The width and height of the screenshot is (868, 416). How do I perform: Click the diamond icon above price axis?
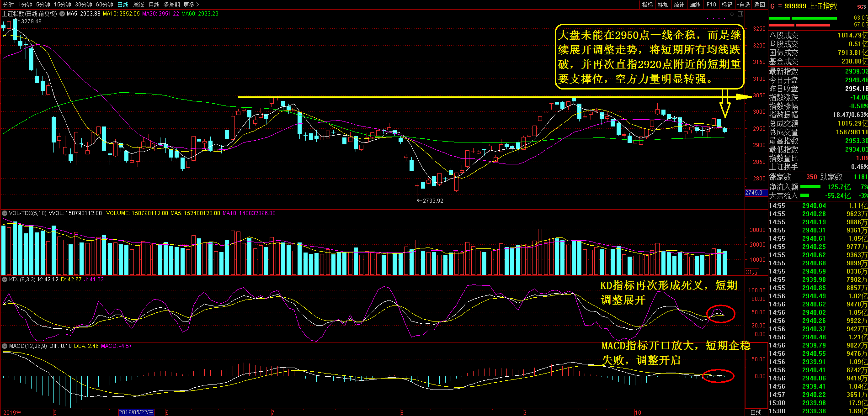(732, 14)
